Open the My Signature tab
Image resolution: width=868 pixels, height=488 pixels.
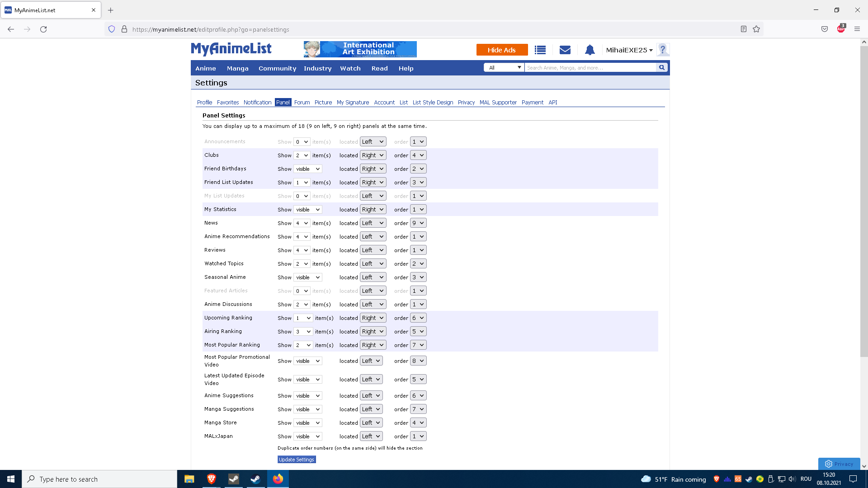point(353,103)
